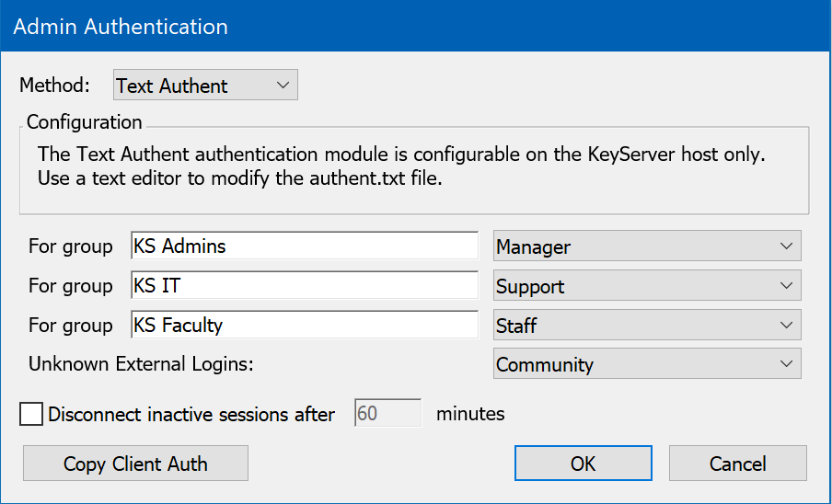
Task: Click the Configuration group heading
Action: (84, 122)
